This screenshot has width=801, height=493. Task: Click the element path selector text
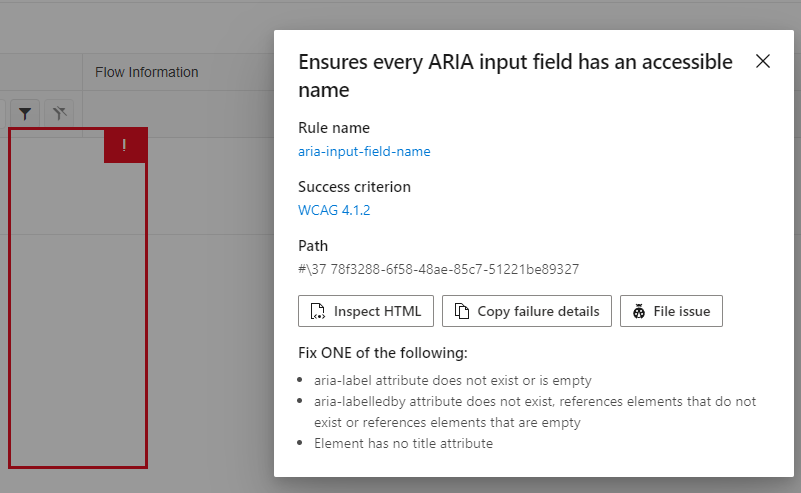point(439,269)
